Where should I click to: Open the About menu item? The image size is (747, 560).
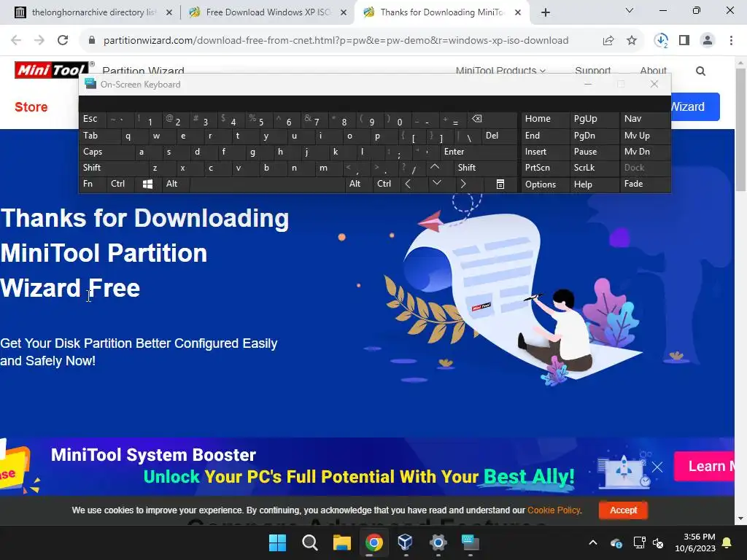pos(653,71)
